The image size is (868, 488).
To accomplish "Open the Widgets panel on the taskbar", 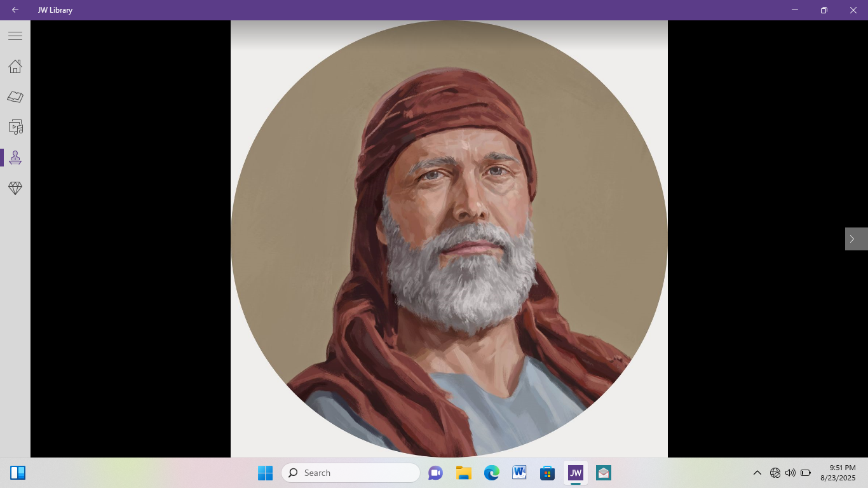I will click(18, 473).
